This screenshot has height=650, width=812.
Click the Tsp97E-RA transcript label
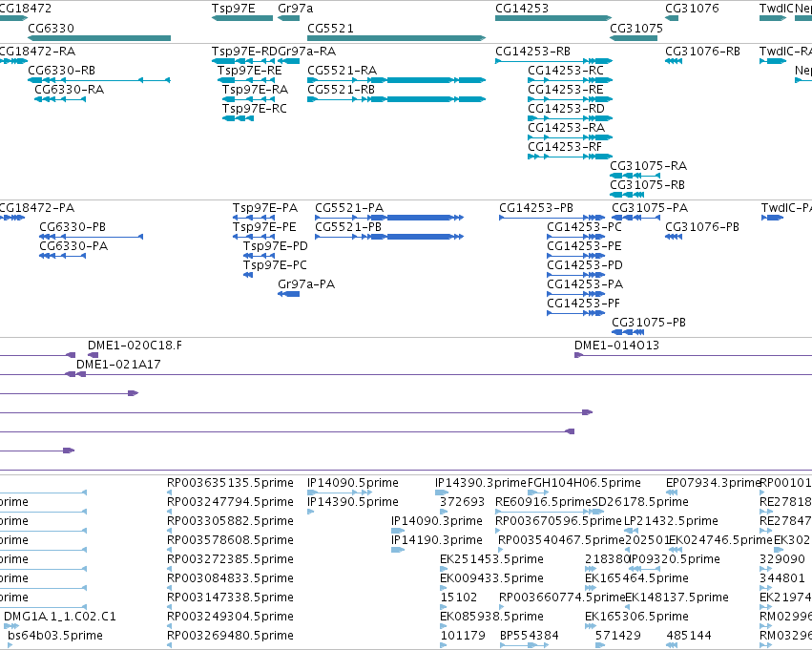(x=256, y=90)
